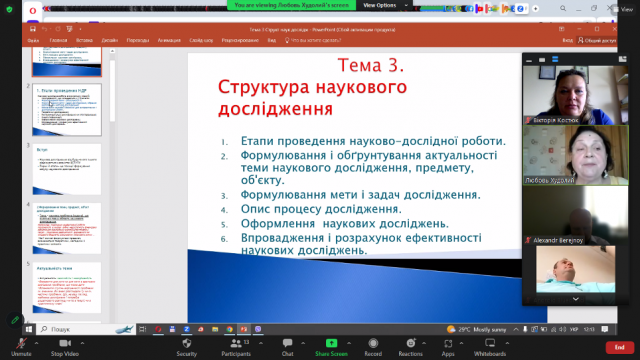Select slide 2 thumbnail 'Етапи проведення НДР'
Screen dimensions: 640x360
point(67,109)
